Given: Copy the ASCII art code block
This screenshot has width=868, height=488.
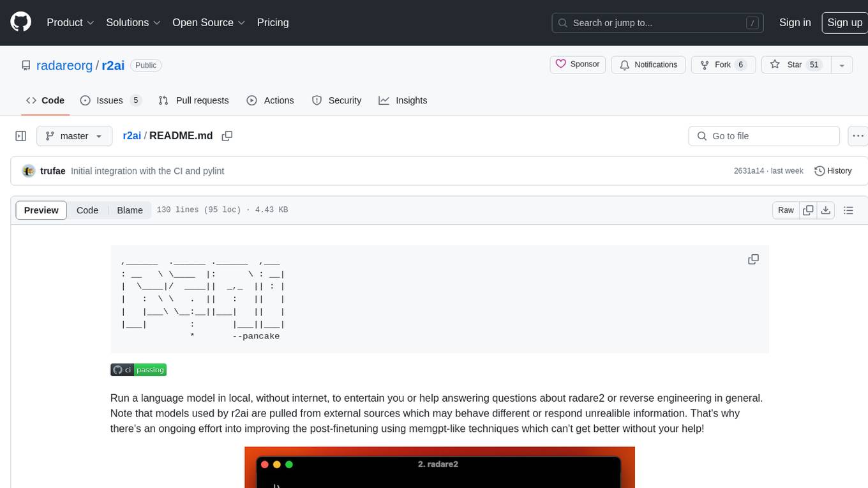Looking at the screenshot, I should point(753,259).
